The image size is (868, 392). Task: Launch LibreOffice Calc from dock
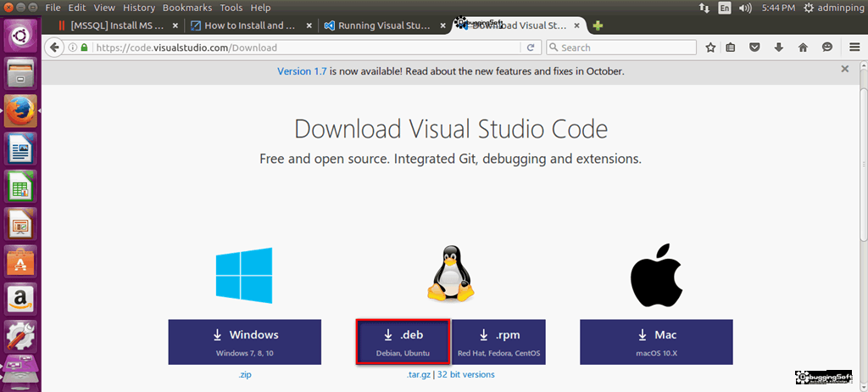20,186
